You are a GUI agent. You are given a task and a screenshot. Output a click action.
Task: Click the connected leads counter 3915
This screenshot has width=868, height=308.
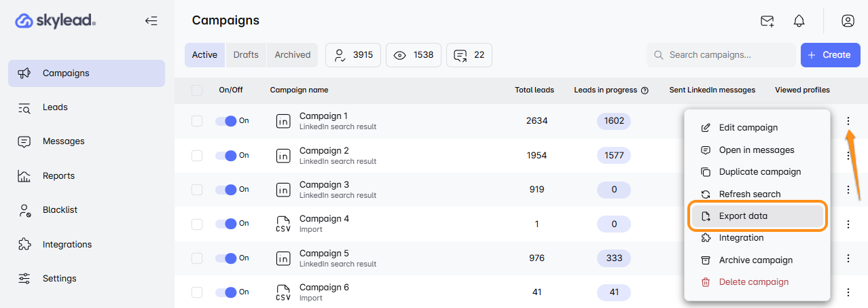[353, 55]
